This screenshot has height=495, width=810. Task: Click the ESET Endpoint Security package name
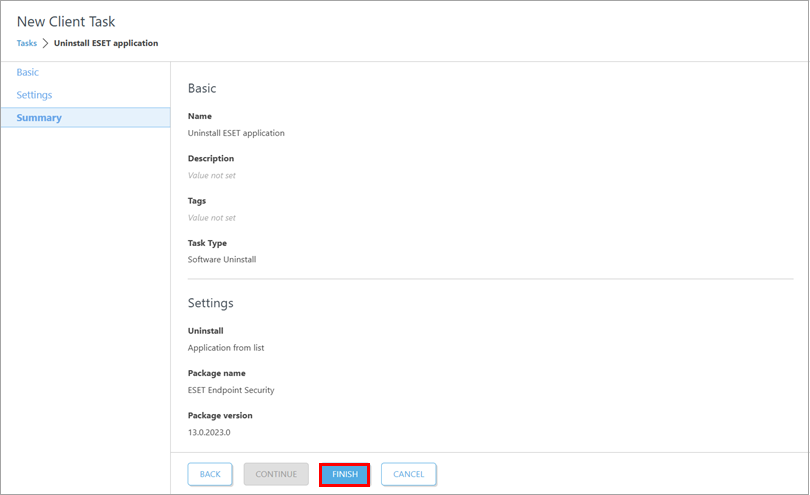pos(231,390)
